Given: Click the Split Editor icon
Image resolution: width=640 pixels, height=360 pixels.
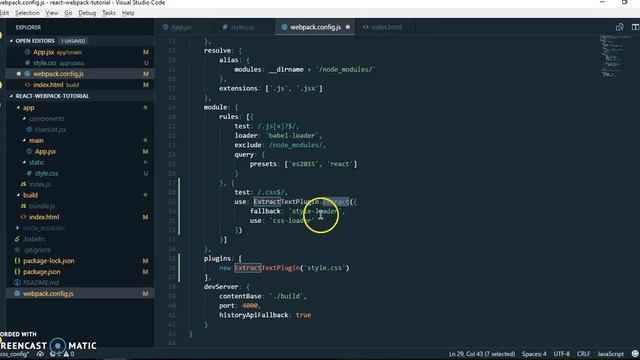Looking at the screenshot, I should point(635,27).
